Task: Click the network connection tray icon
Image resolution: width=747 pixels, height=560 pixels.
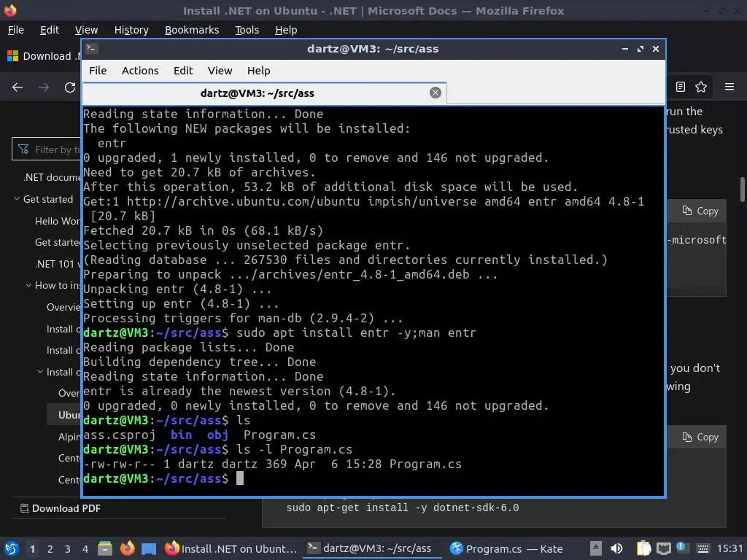Action: 664,548
